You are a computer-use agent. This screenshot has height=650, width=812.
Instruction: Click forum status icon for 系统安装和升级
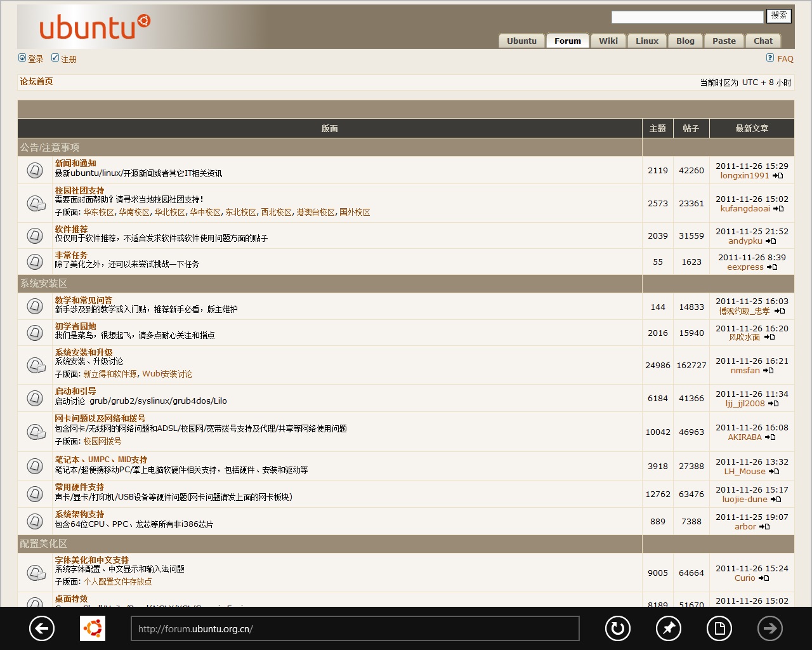pyautogui.click(x=36, y=365)
